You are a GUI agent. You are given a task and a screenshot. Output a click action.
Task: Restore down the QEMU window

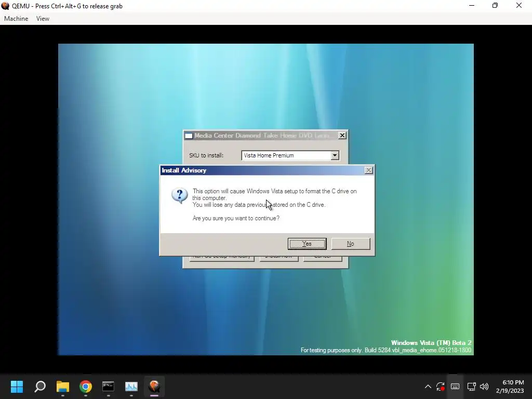click(x=495, y=5)
